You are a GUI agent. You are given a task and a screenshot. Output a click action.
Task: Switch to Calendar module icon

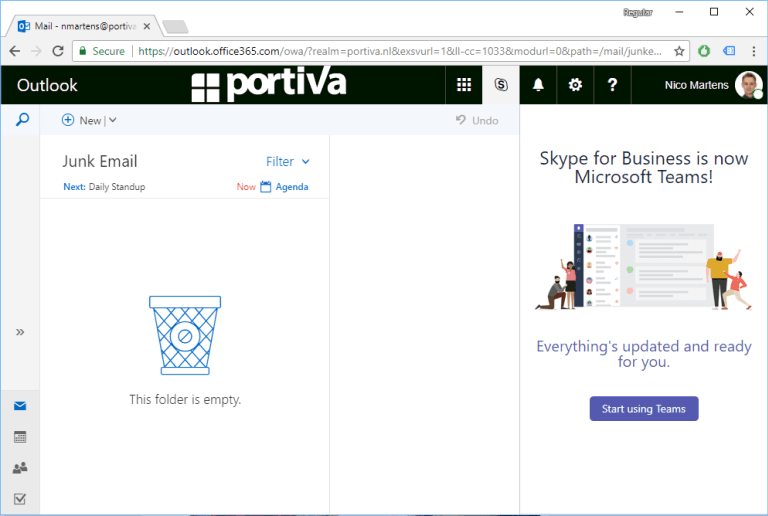pos(20,437)
